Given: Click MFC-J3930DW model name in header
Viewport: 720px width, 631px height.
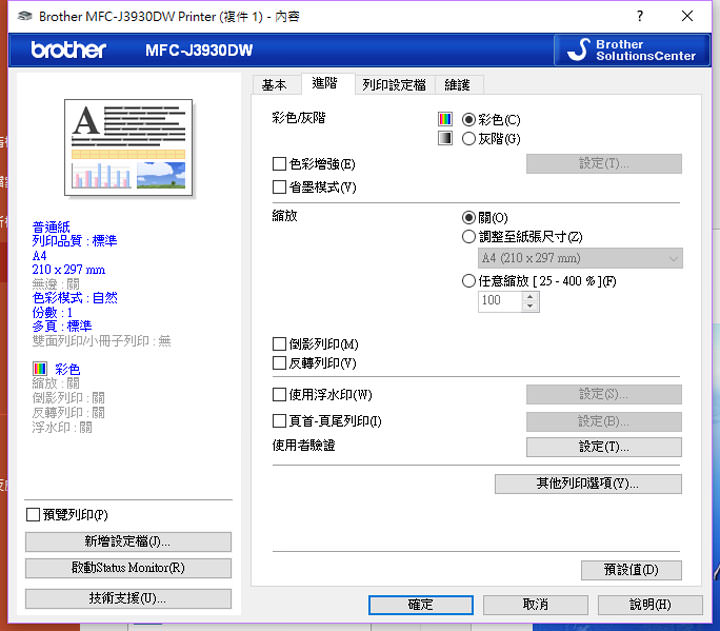Looking at the screenshot, I should (199, 50).
